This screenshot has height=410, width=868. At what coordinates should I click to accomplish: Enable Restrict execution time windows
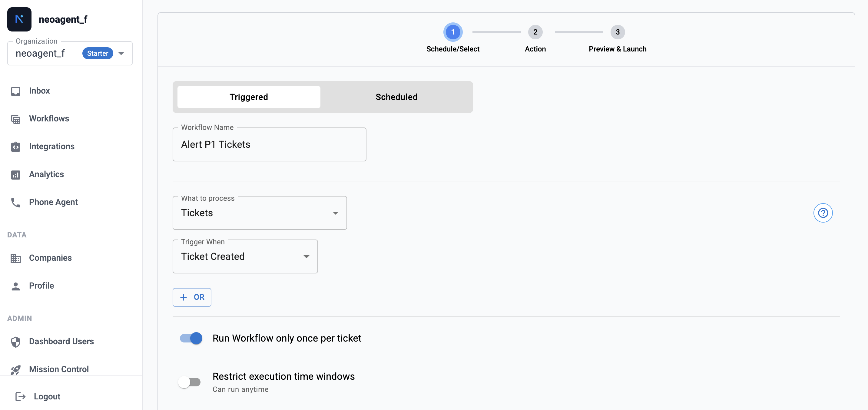[190, 382]
